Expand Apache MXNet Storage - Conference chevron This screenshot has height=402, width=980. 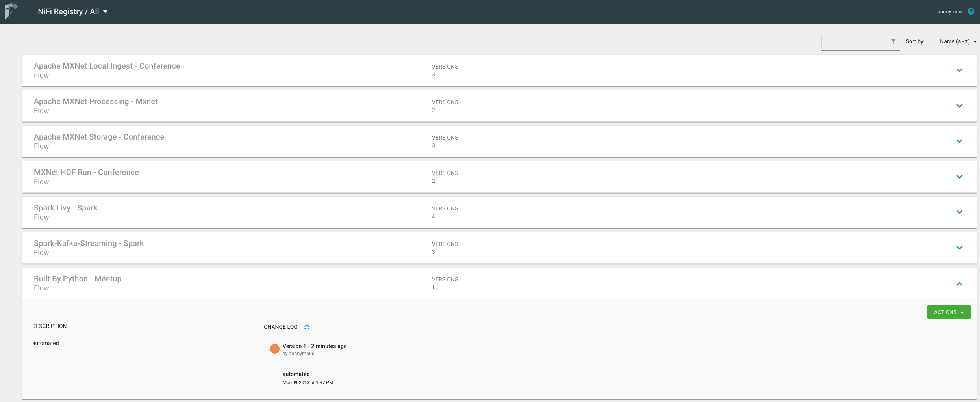pos(959,141)
